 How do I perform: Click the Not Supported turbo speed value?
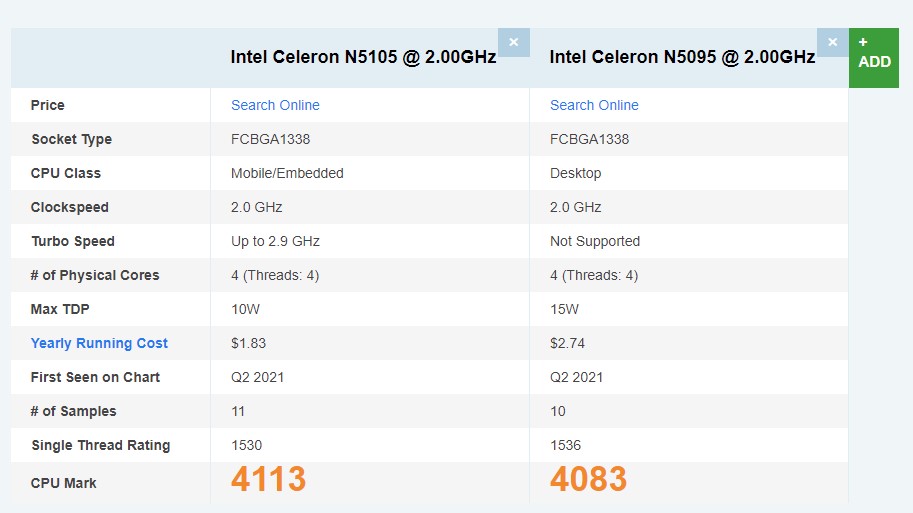click(x=595, y=241)
